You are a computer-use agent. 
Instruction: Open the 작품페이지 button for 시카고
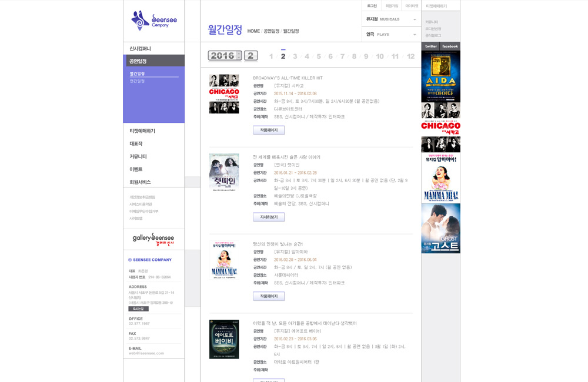(x=269, y=130)
